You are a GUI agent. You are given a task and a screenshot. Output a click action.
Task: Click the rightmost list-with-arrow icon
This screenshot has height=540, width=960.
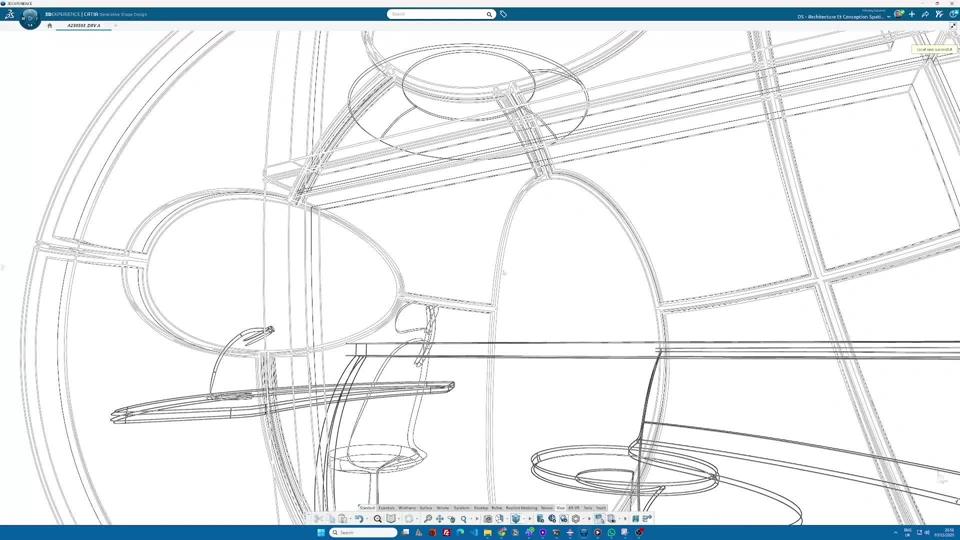647,519
